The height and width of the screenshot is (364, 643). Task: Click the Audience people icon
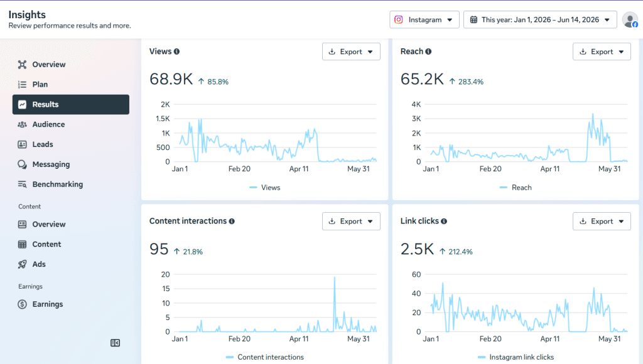(x=22, y=124)
